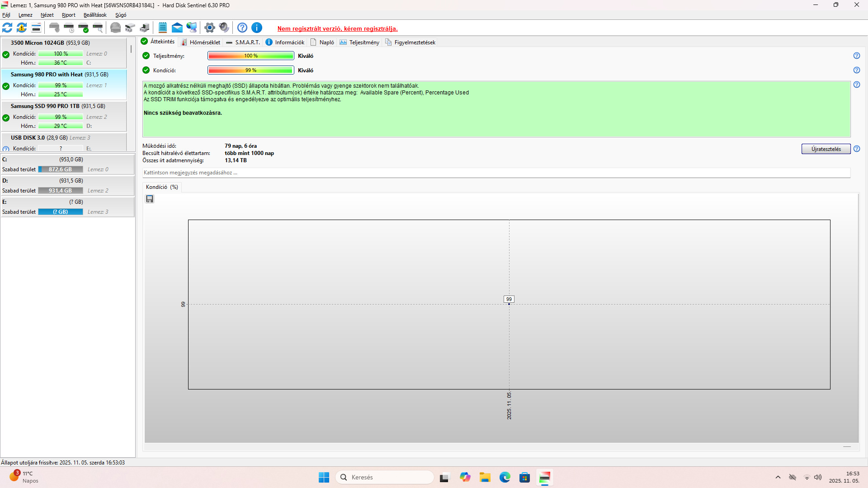
Task: Open the S.M.A.R.T. tab
Action: (243, 42)
